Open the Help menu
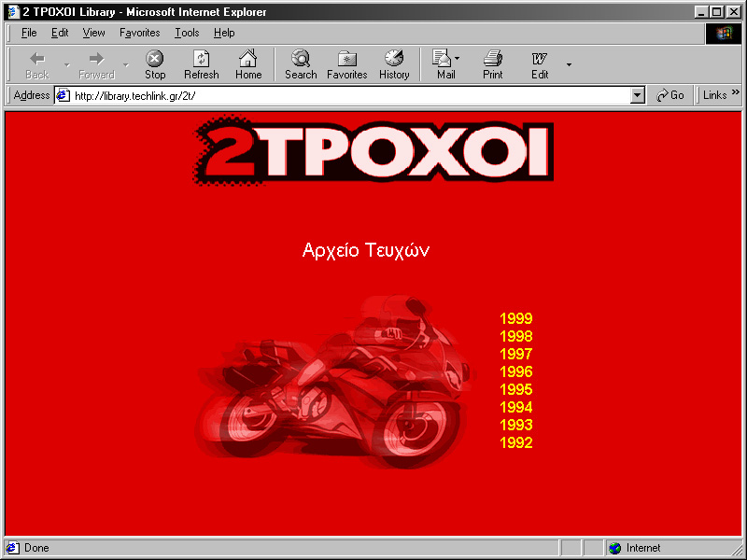This screenshot has width=747, height=560. coord(224,33)
